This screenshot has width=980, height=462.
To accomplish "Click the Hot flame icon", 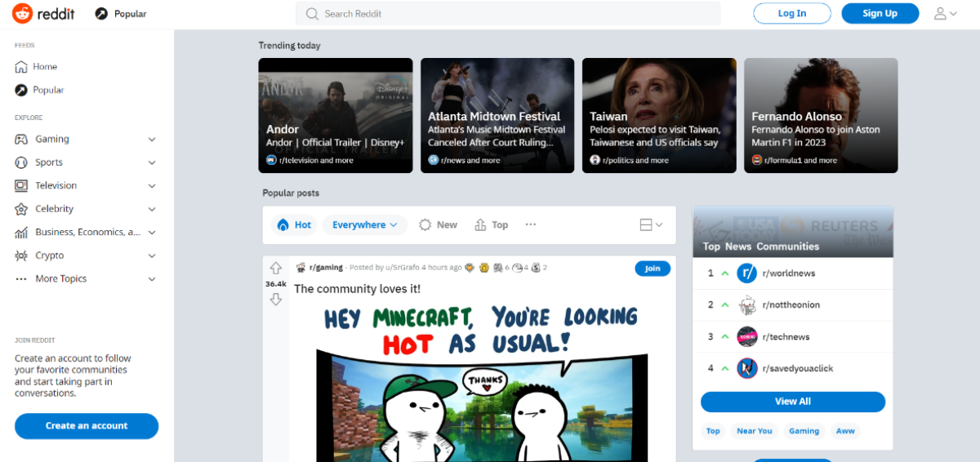I will click(x=283, y=224).
